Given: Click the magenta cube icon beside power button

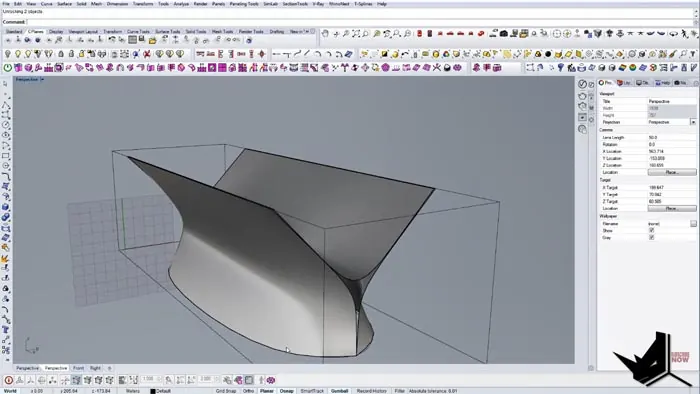Looking at the screenshot, I should [x=18, y=68].
